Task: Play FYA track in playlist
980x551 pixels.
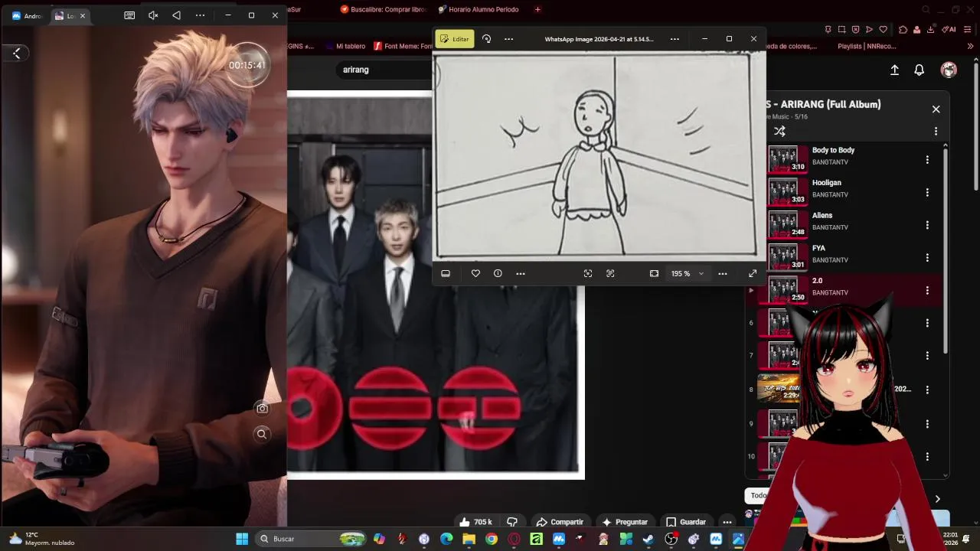Action: click(x=842, y=258)
